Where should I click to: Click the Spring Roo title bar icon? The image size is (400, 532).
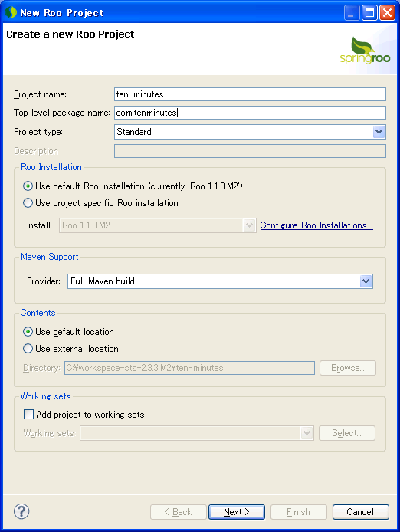11,12
